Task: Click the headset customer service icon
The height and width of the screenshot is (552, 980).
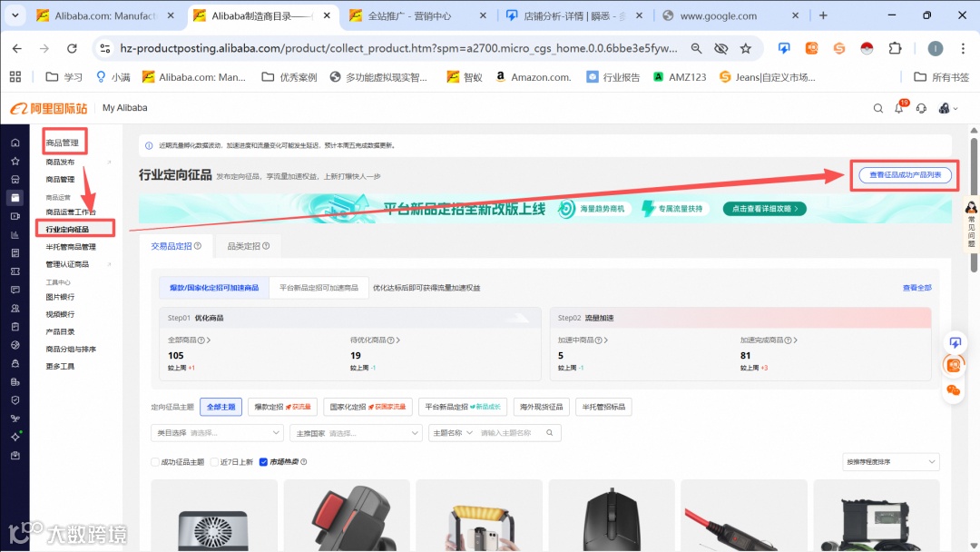Action: pyautogui.click(x=921, y=108)
